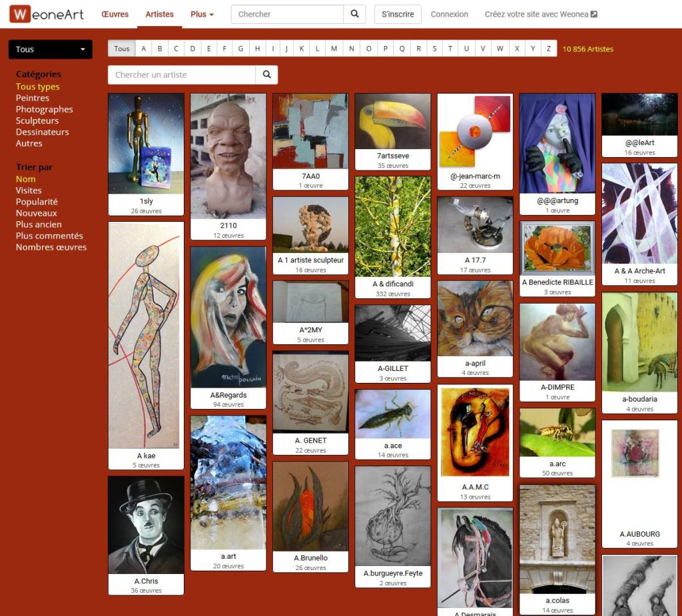
Task: Type in the Chercher un artiste field
Action: coord(182,75)
